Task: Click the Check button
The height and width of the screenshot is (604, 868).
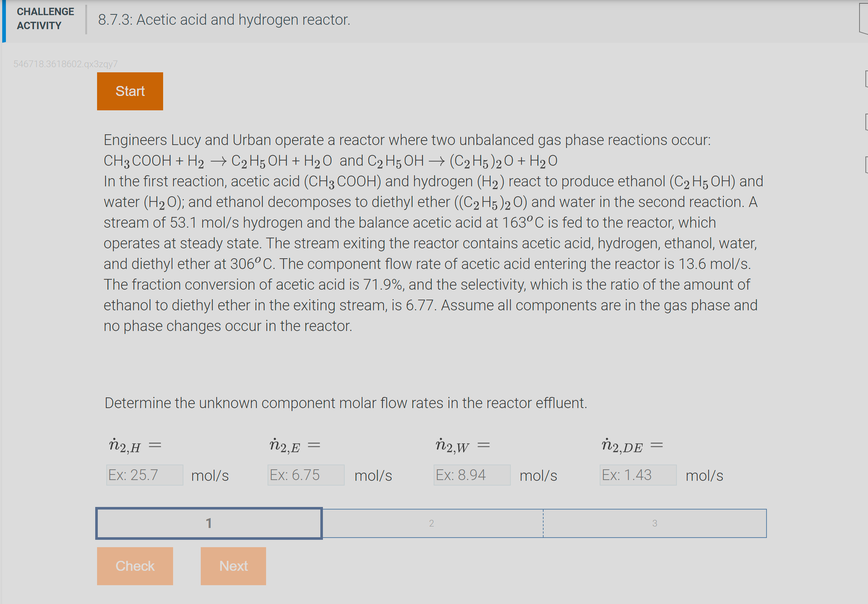Action: 135,566
